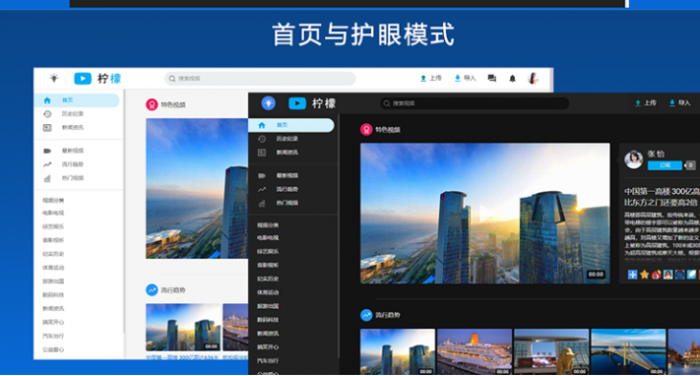Select 首页 home in the light sidebar
Viewport: 700px width, 376px height.
click(77, 100)
